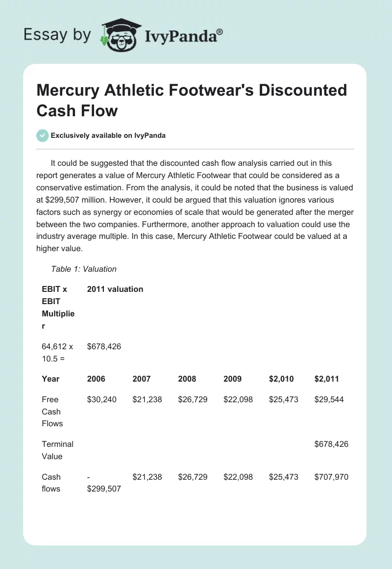Click the "Table 1: Valuation" caption

coord(84,269)
